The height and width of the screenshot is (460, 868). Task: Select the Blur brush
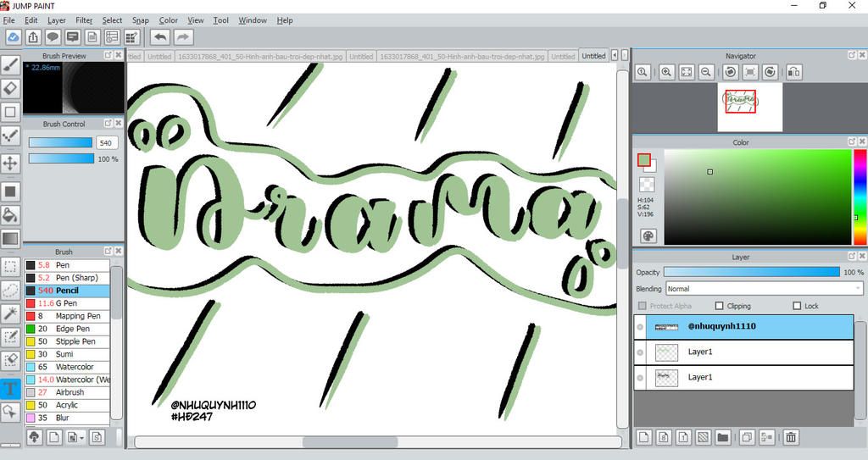point(67,418)
